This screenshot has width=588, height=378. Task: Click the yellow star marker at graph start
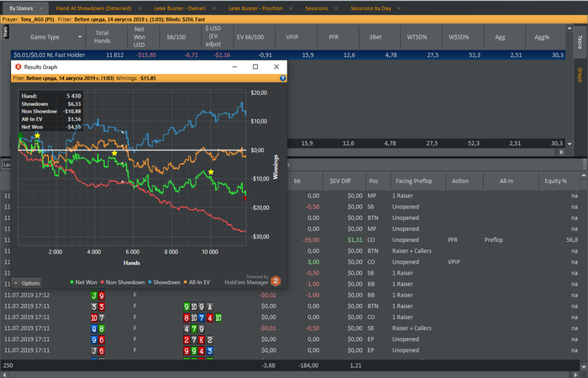click(37, 136)
